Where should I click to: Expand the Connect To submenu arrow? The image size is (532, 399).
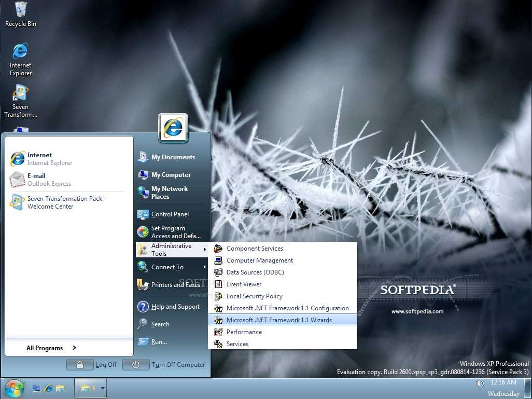tap(205, 267)
